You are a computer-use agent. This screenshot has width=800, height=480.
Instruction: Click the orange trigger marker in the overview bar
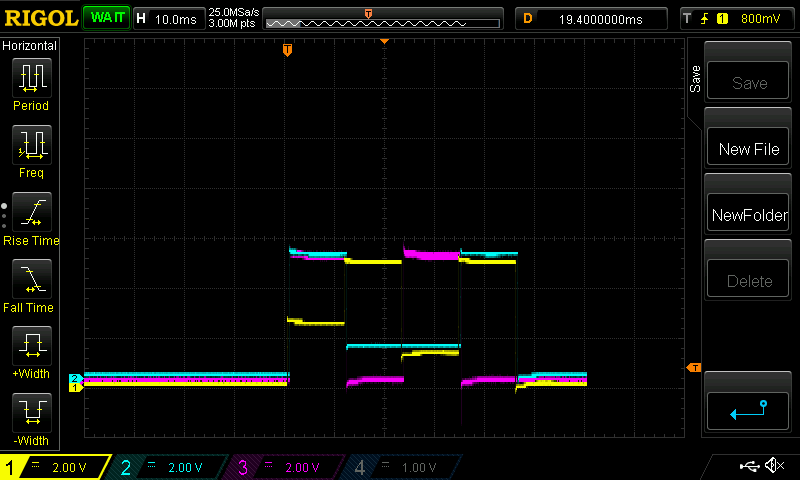click(368, 14)
